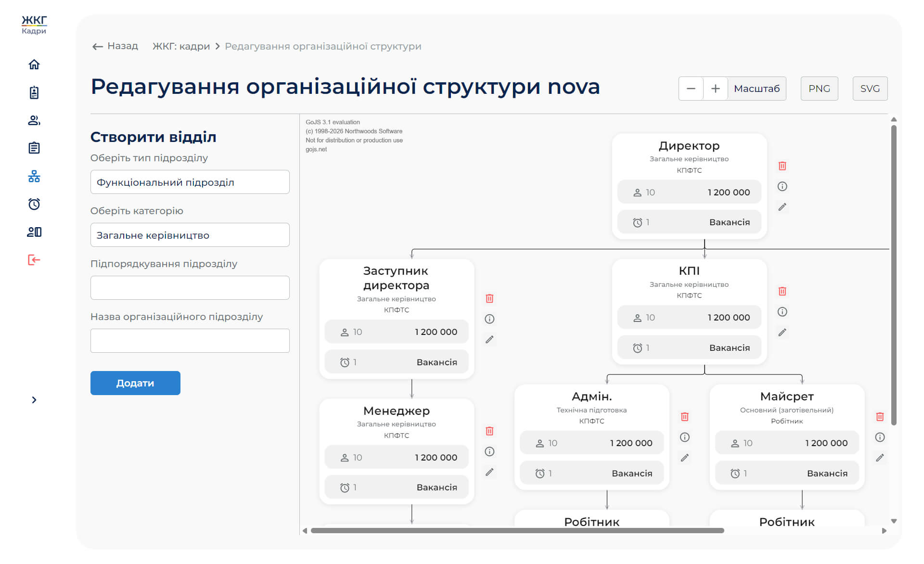The height and width of the screenshot is (564, 924).
Task: Expand the sidebar with chevron arrow
Action: (34, 400)
